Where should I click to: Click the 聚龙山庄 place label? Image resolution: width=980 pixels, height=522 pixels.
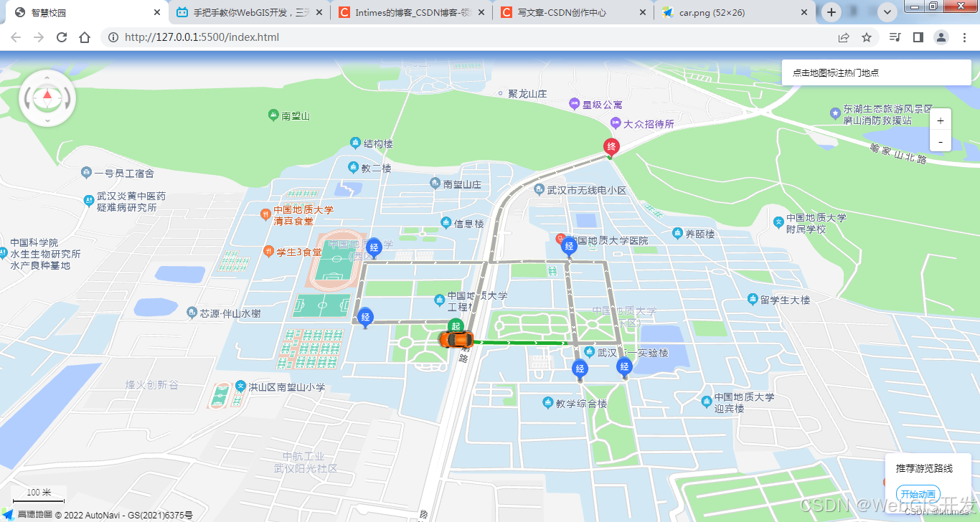tap(527, 94)
